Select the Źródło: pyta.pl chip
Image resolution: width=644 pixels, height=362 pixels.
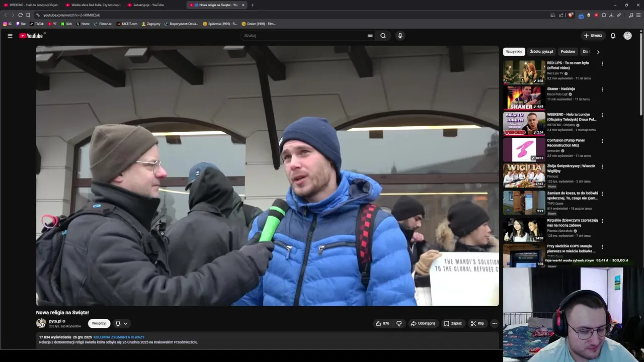point(541,52)
